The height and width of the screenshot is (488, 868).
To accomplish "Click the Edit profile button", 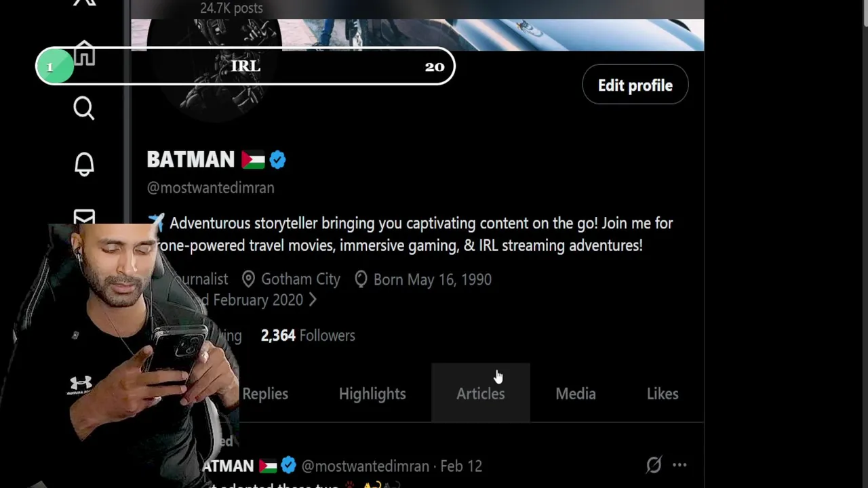I will coord(635,85).
